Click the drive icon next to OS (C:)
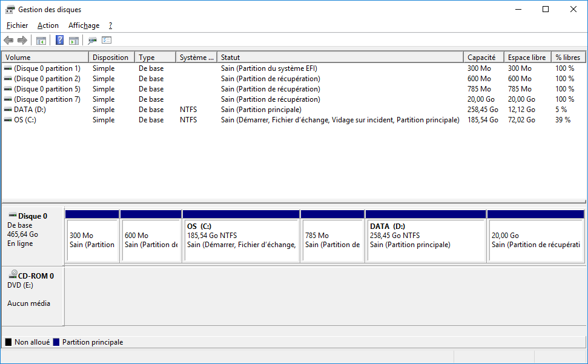Screen dimensions: 588x364 click(7, 120)
